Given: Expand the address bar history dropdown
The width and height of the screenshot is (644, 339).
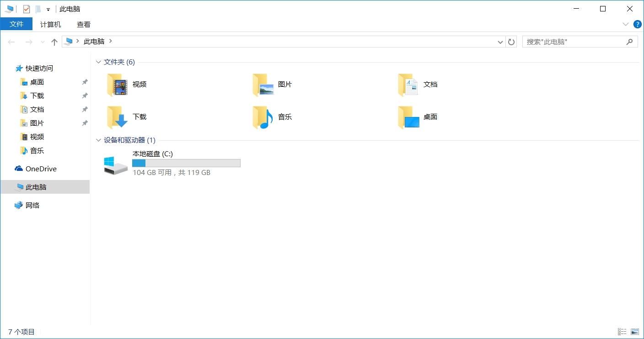Looking at the screenshot, I should coord(500,42).
